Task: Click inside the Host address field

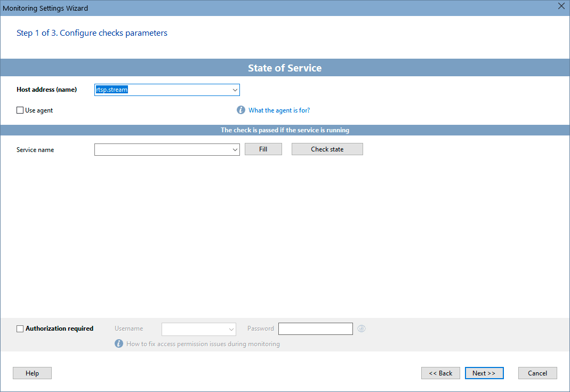Action: click(160, 90)
